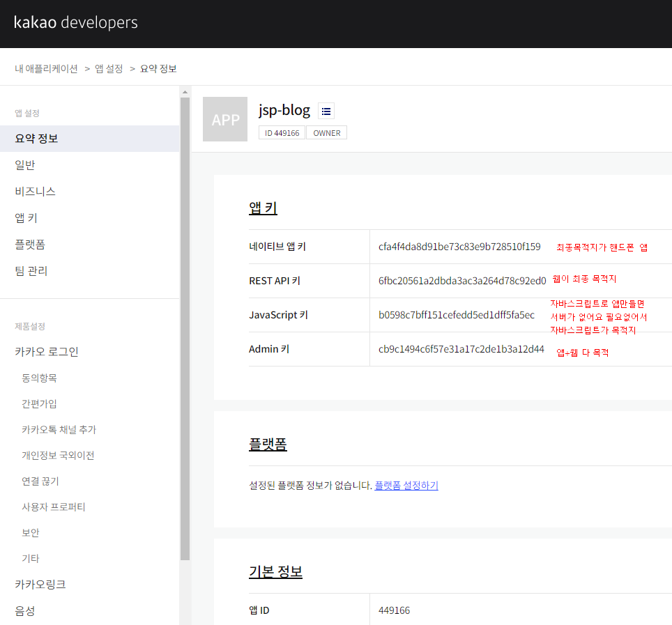Click the 제품설정 sidebar section label
Image resolution: width=672 pixels, height=625 pixels.
click(30, 326)
